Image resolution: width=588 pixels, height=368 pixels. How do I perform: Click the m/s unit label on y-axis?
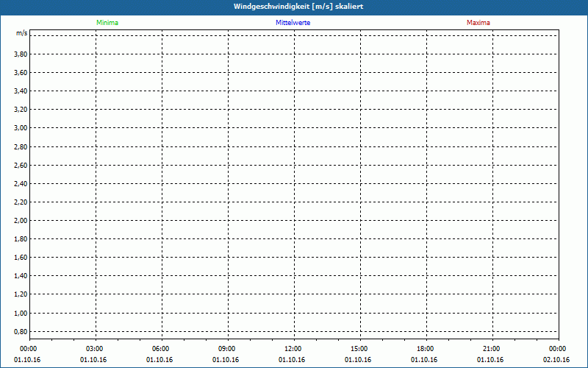(x=22, y=34)
